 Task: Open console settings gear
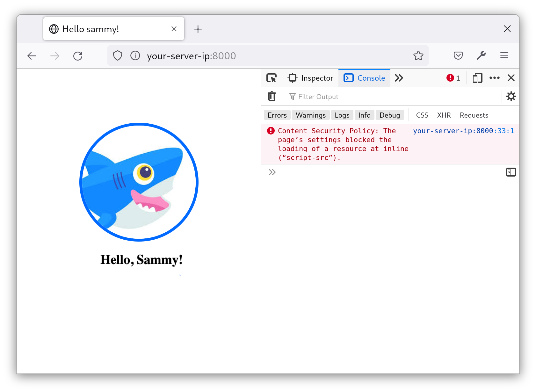click(x=511, y=96)
